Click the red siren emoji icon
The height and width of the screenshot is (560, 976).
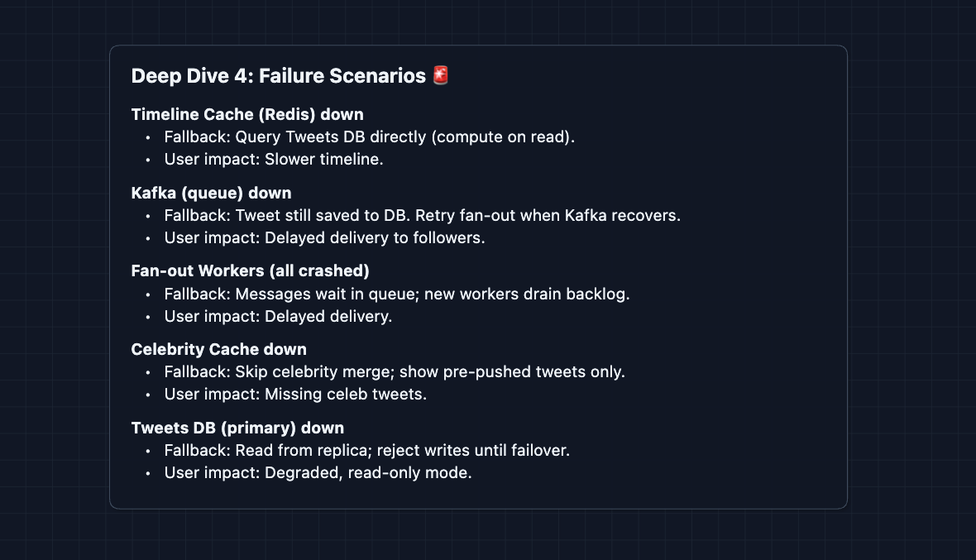441,76
